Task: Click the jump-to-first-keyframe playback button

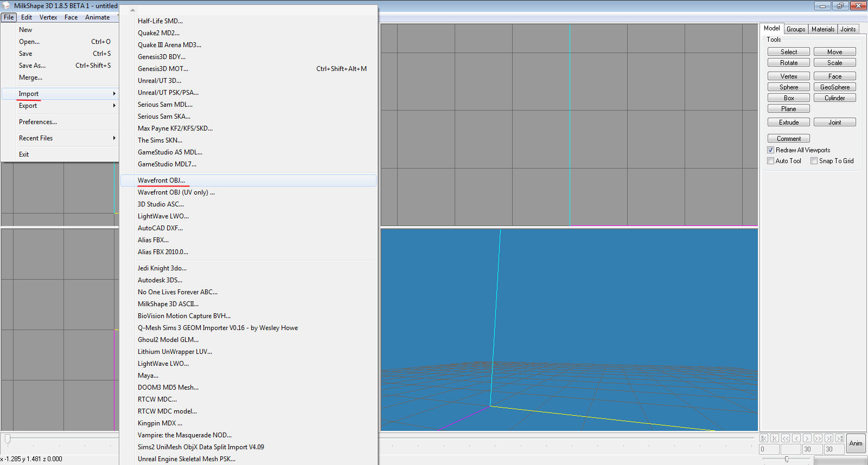Action: click(764, 438)
